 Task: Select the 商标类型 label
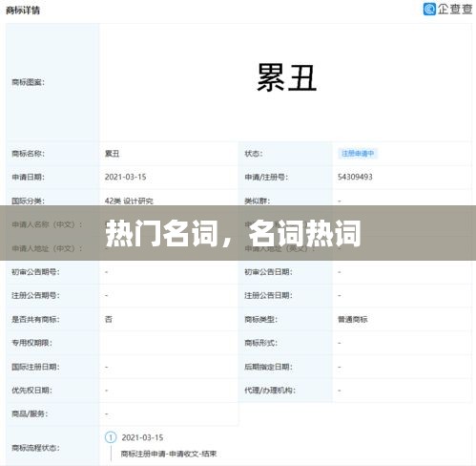(260, 319)
